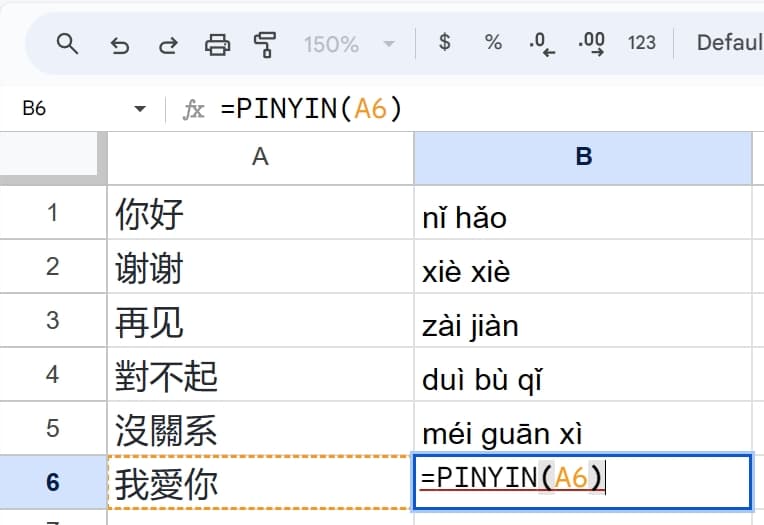764x525 pixels.
Task: Select column B header
Action: point(583,156)
